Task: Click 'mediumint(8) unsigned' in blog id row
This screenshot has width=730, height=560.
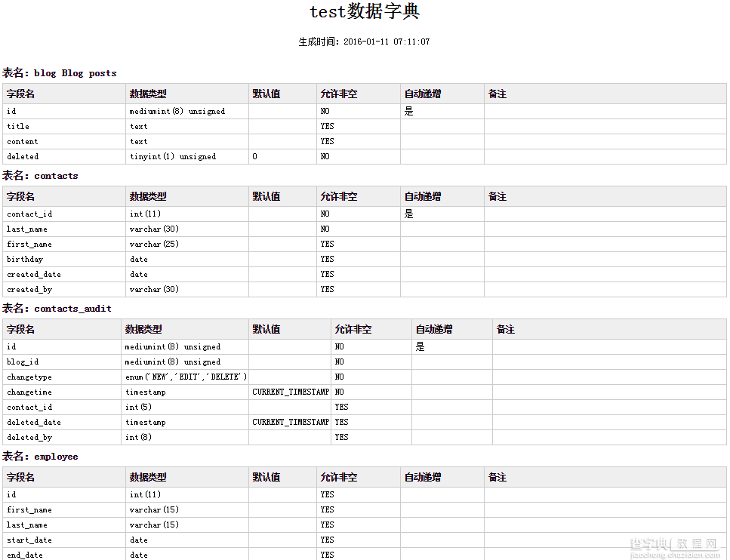Action: click(187, 111)
